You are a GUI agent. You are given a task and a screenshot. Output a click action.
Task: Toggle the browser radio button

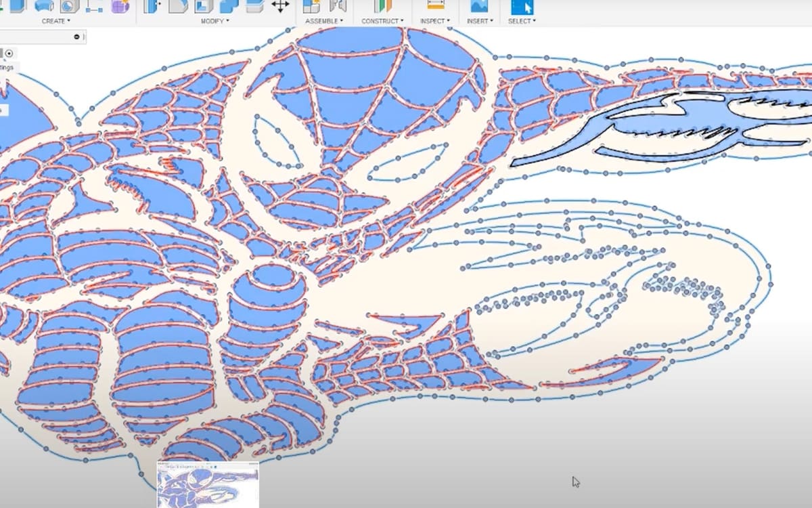click(x=9, y=54)
